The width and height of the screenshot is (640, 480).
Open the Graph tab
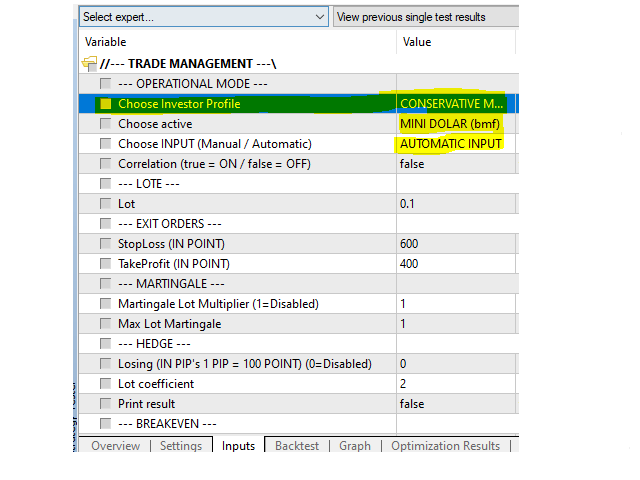pyautogui.click(x=355, y=446)
